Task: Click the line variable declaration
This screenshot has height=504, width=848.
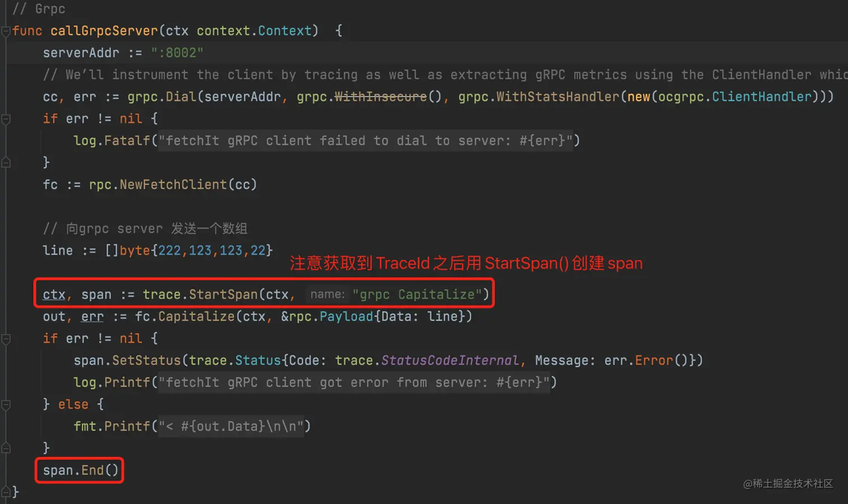Action: point(58,250)
